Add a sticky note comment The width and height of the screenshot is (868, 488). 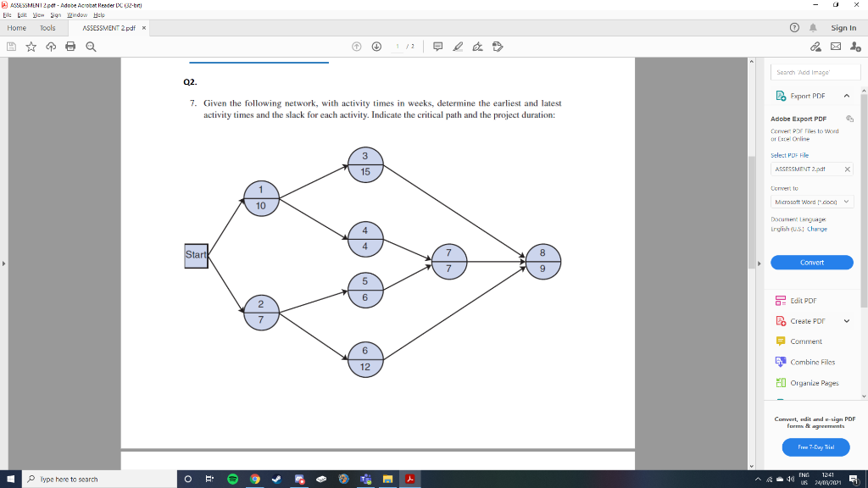(x=437, y=47)
